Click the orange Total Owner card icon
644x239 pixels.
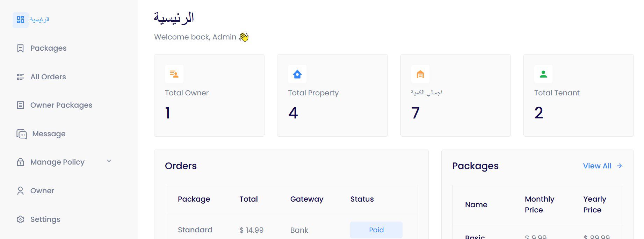174,74
